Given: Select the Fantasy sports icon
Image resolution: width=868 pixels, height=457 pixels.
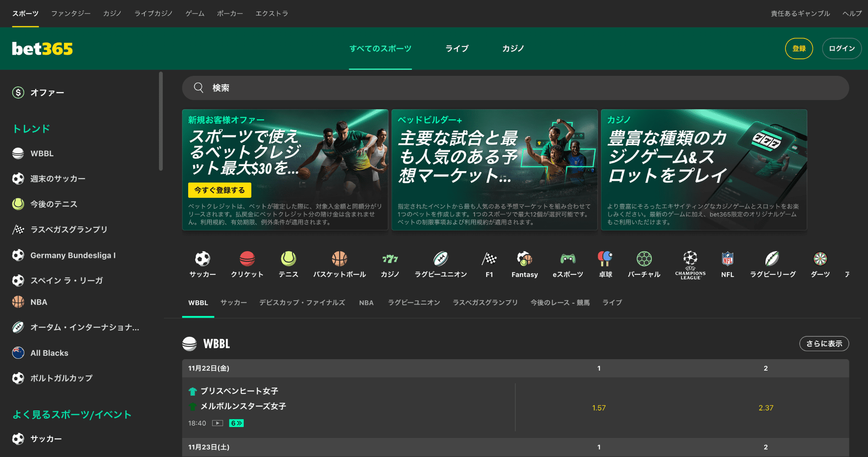Looking at the screenshot, I should 525,258.
